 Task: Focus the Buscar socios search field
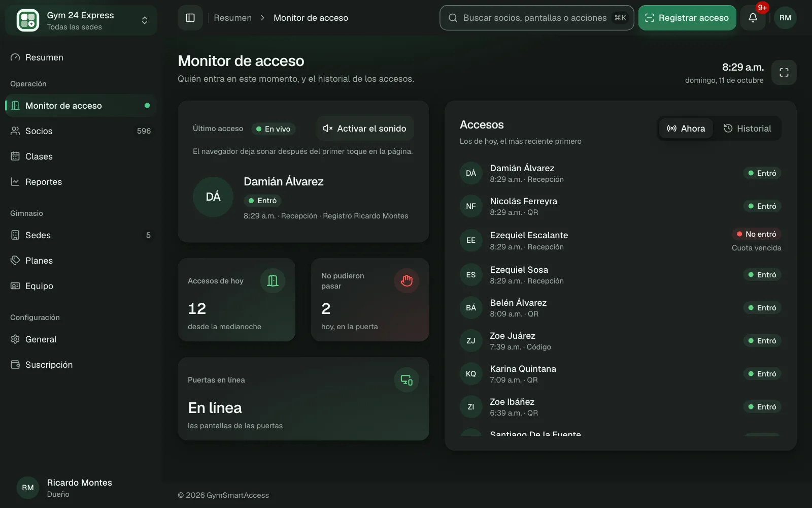click(537, 18)
